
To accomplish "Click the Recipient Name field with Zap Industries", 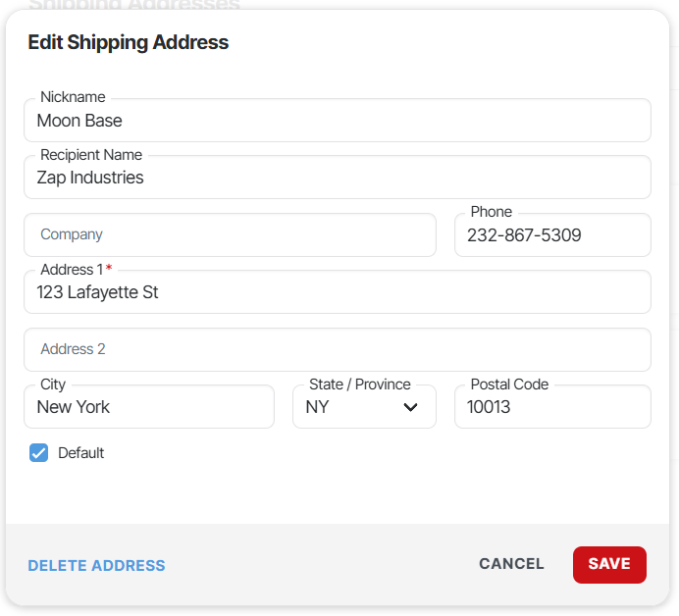I will click(337, 178).
